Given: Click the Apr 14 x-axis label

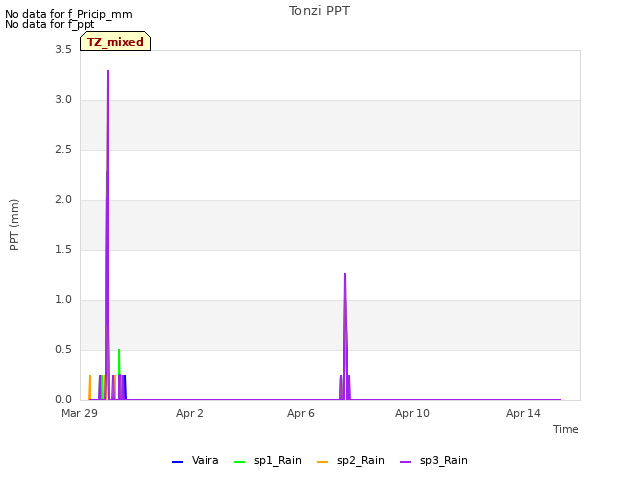Looking at the screenshot, I should click(x=523, y=413).
